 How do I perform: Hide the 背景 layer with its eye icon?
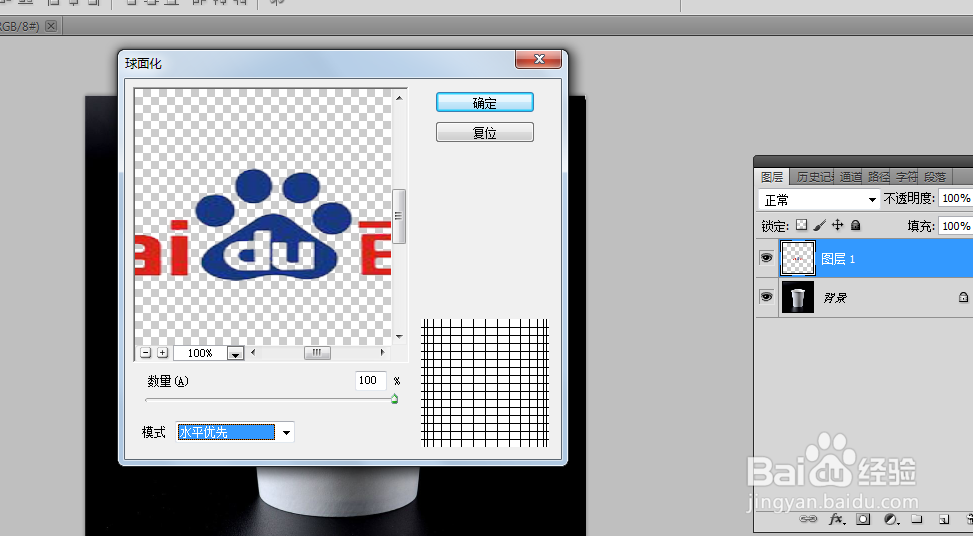tap(767, 297)
